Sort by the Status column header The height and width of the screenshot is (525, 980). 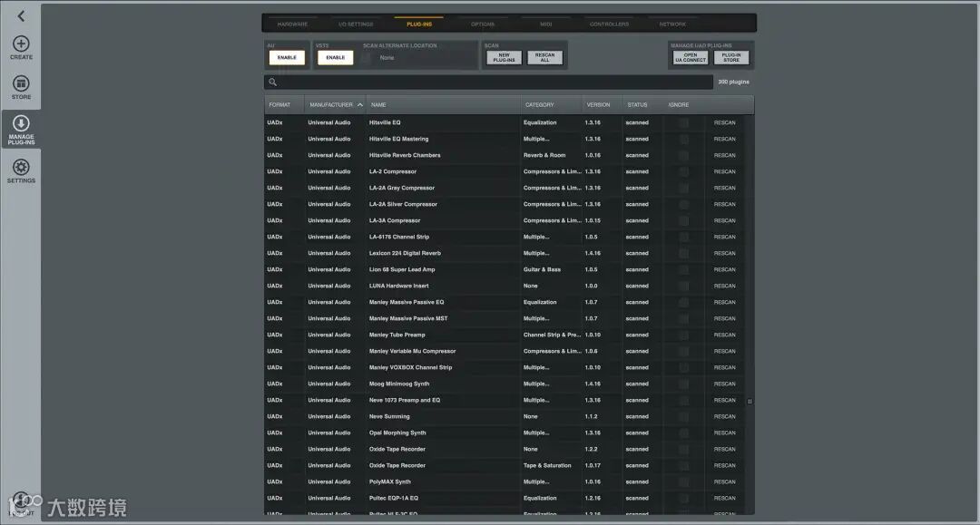638,105
